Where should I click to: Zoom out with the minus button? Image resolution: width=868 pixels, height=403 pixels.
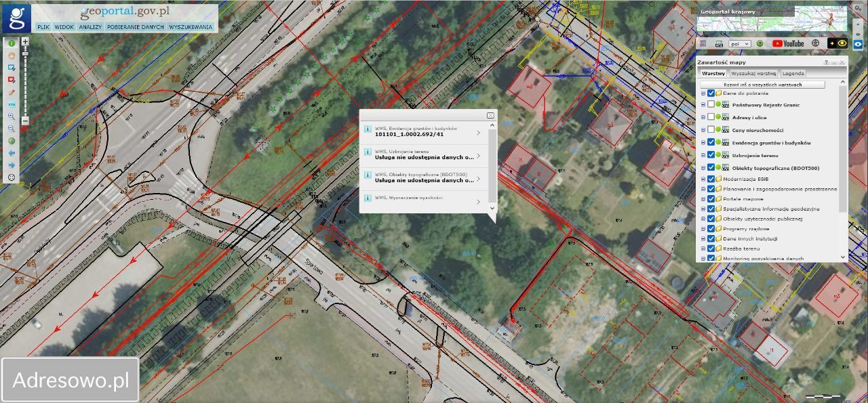(x=25, y=121)
